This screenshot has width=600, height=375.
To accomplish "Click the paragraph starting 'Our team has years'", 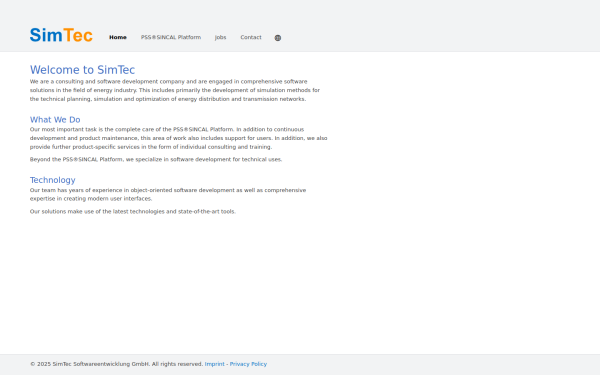I will coord(168,194).
